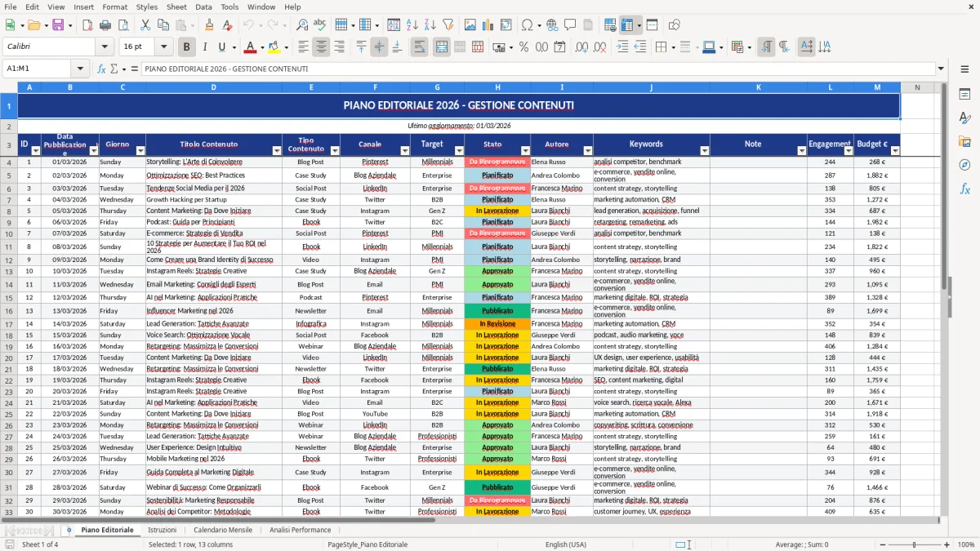
Task: Toggle Merge Cells on the toolbar
Action: coord(441,47)
